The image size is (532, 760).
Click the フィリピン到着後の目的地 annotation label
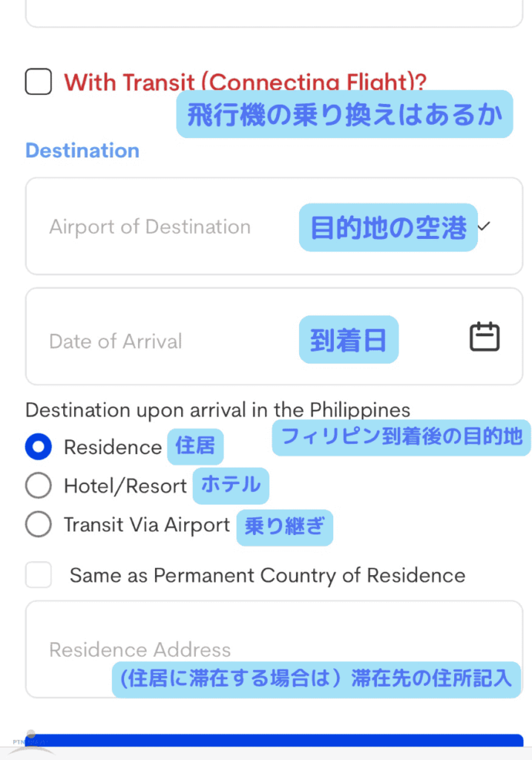pyautogui.click(x=401, y=438)
